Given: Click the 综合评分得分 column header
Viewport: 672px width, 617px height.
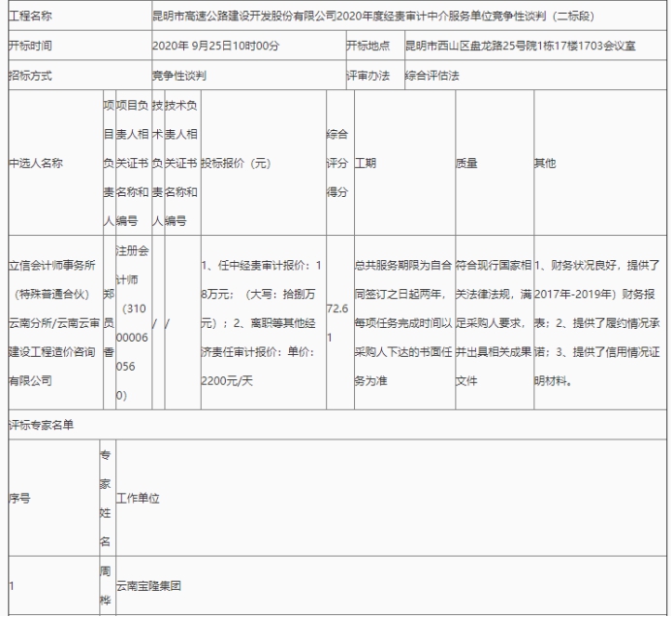Looking at the screenshot, I should click(x=336, y=164).
